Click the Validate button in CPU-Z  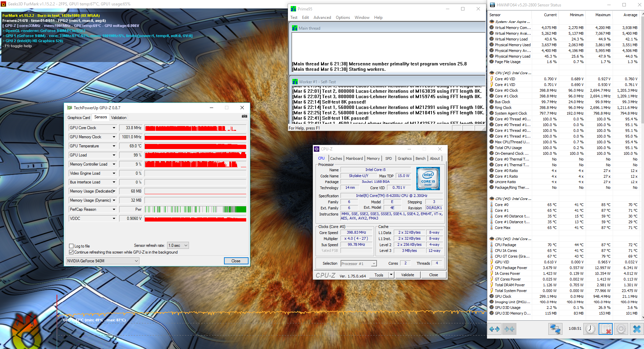click(408, 275)
